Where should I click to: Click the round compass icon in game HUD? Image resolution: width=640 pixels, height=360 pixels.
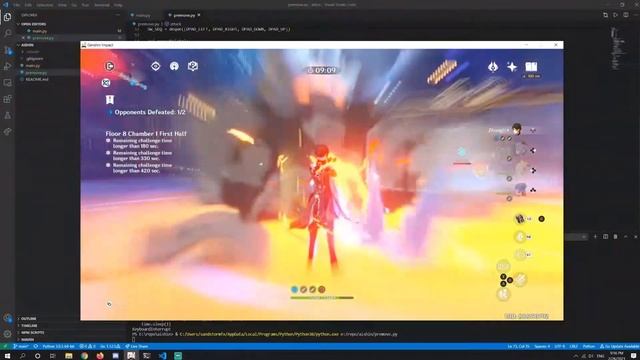(174, 66)
